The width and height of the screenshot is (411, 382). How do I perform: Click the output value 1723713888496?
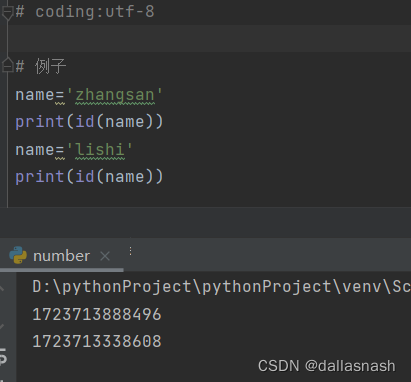(97, 314)
